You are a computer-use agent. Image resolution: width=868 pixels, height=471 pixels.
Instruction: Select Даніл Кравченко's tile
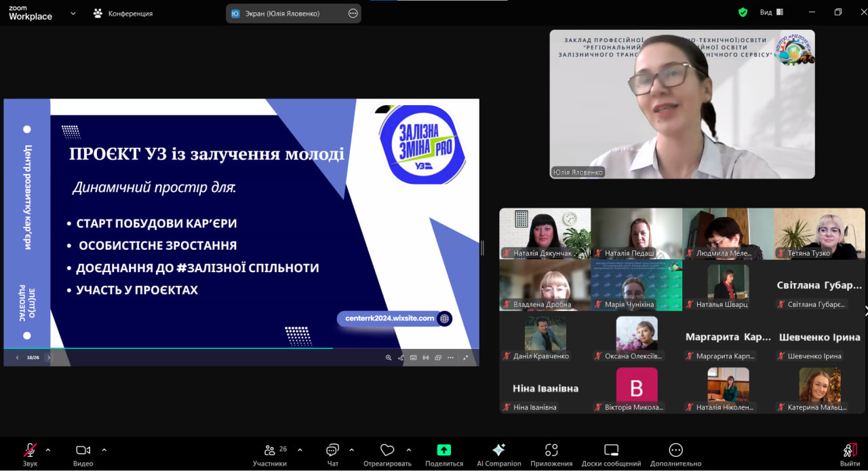click(545, 337)
